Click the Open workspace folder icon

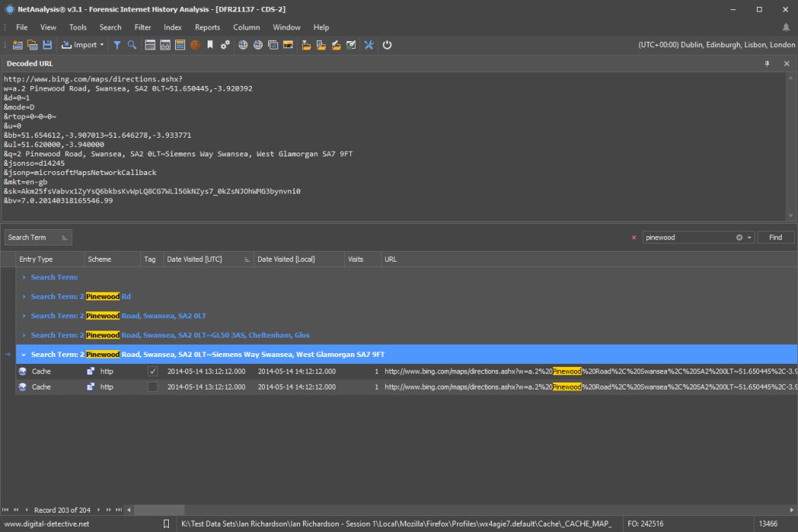click(x=32, y=45)
